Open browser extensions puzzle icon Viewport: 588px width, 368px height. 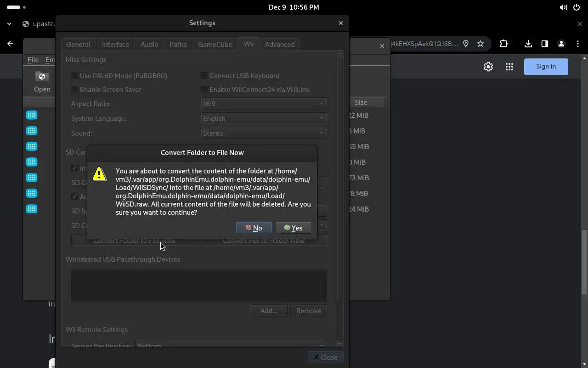click(504, 44)
